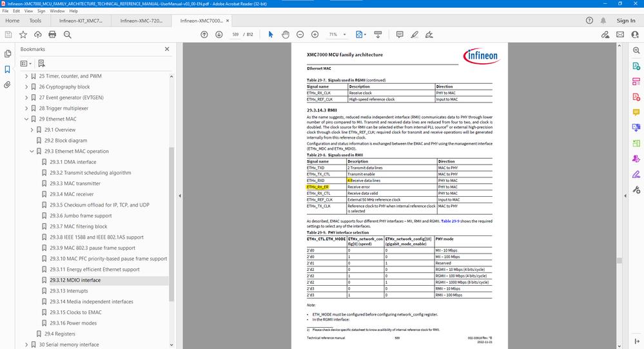Open More Tools wrench icon
The image size is (644, 349).
[x=636, y=190]
